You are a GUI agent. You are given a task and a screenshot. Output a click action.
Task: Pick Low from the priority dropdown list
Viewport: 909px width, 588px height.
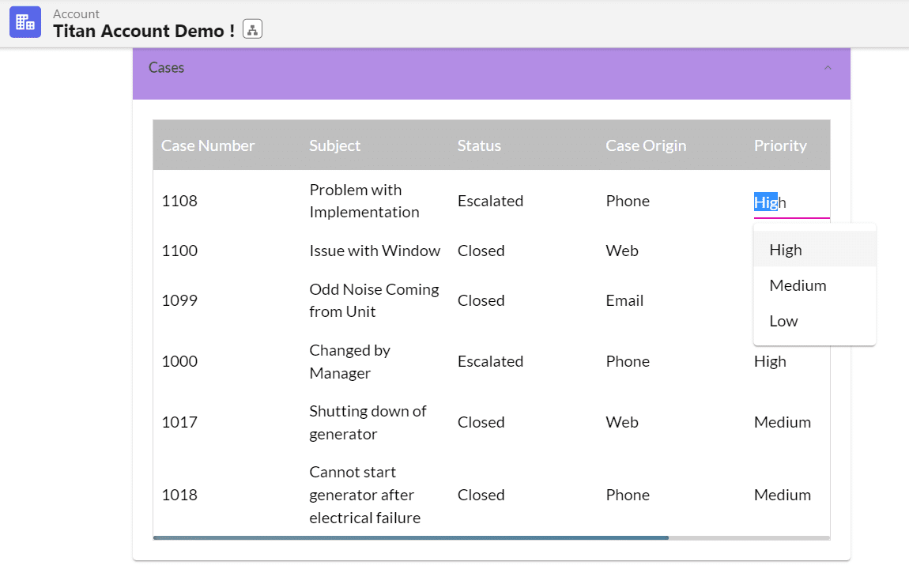[x=783, y=321]
